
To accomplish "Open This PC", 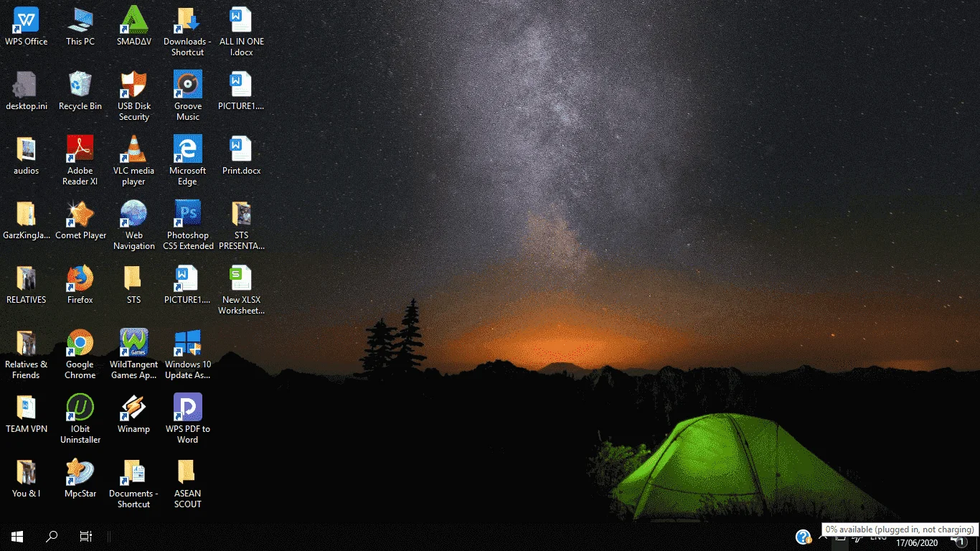I will pyautogui.click(x=80, y=27).
